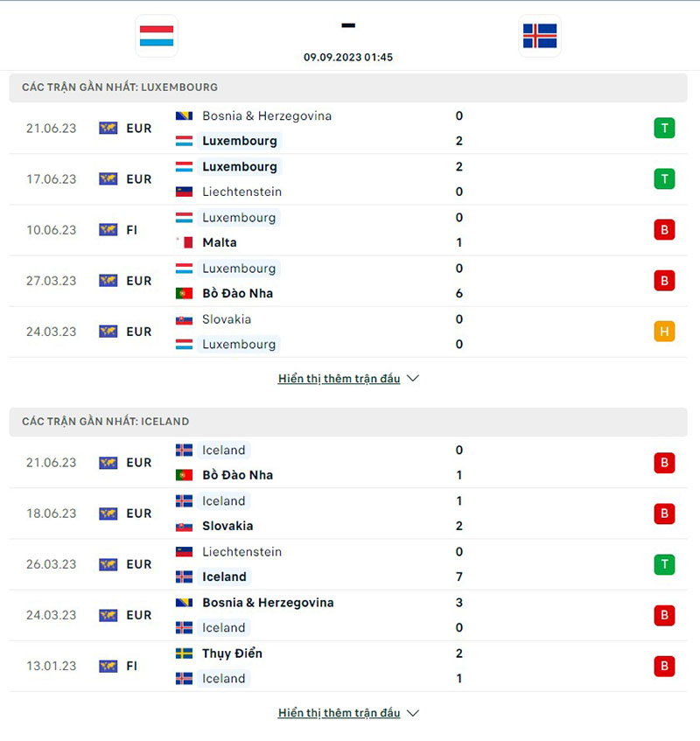Open the Liechtenstein team in the 17.06.23 match

[241, 192]
